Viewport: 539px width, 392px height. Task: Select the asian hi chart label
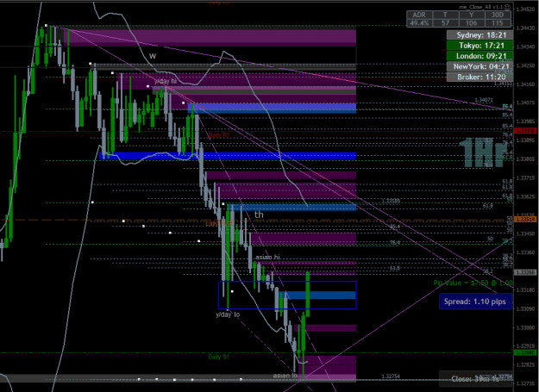point(268,257)
